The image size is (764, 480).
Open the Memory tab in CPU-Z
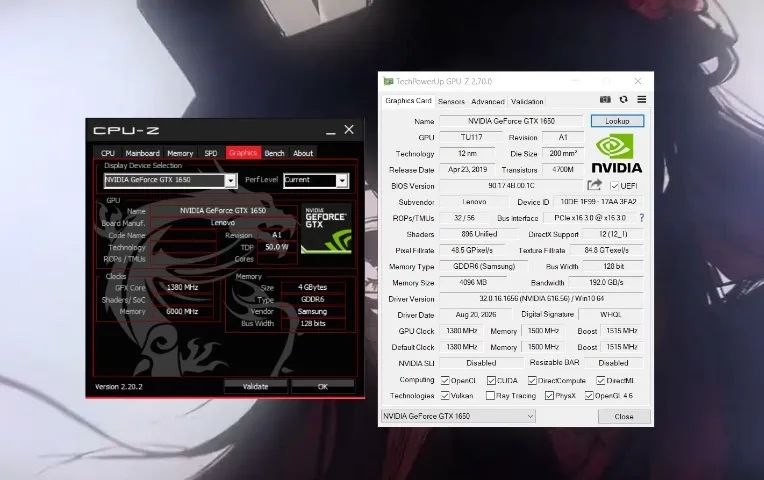click(x=180, y=153)
